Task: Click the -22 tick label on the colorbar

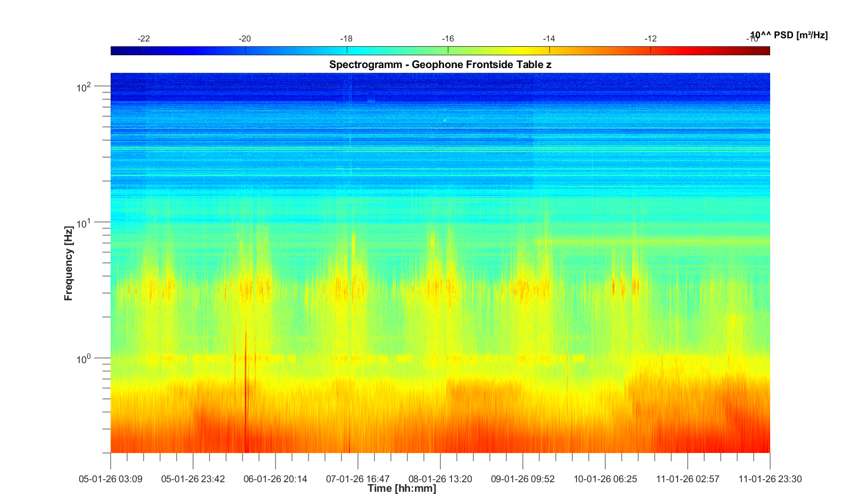Action: (x=144, y=39)
